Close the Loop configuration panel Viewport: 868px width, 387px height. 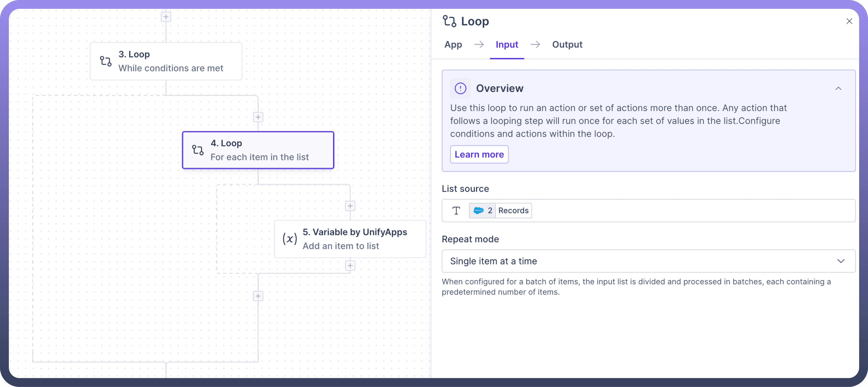tap(849, 21)
